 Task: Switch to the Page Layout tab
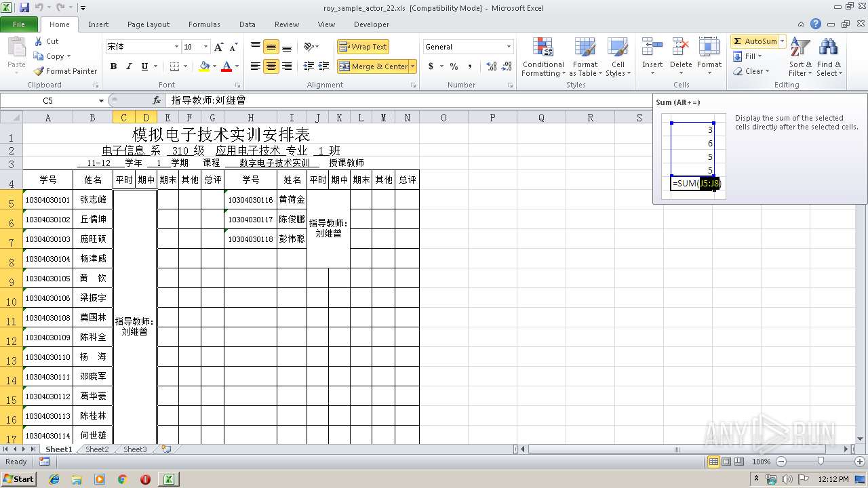point(149,24)
